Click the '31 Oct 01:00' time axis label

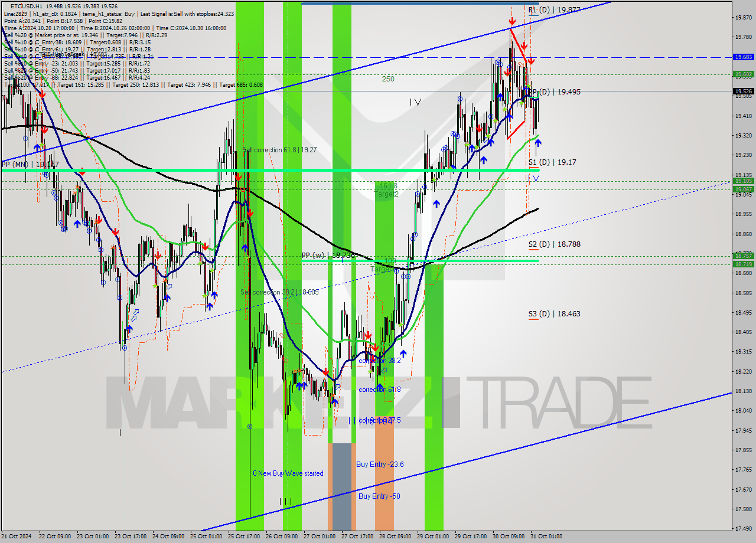click(547, 537)
